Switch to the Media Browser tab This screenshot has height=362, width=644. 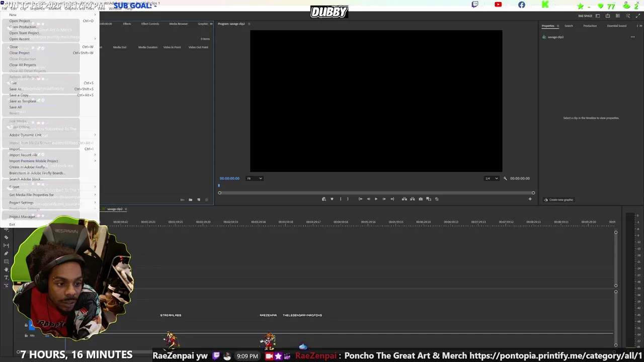point(178,24)
